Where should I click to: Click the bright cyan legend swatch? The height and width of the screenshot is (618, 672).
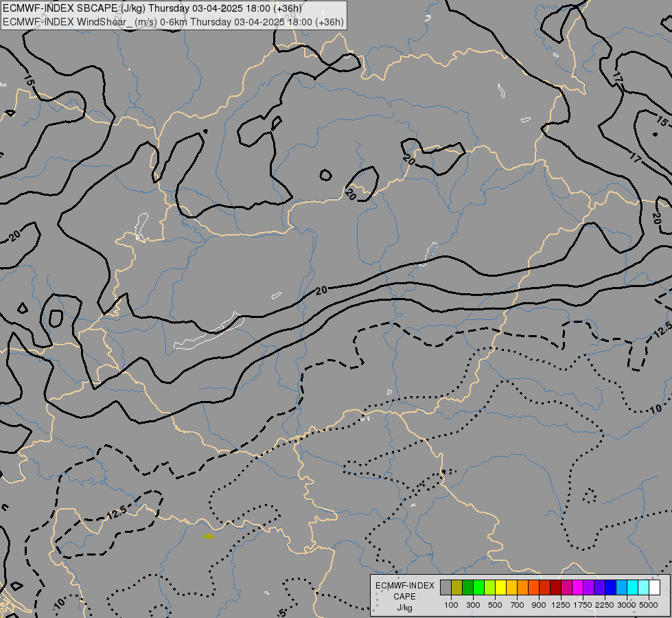pos(632,588)
